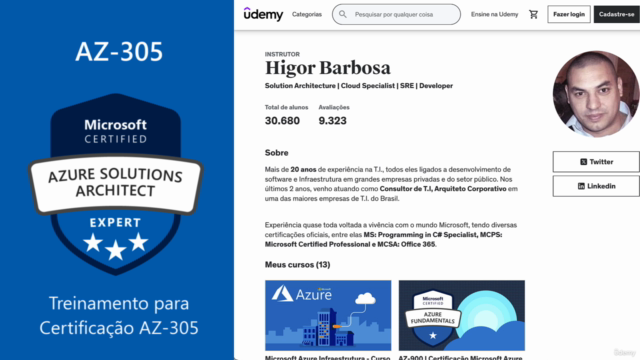Click the 'Avaliações' label
This screenshot has height=360, width=640.
click(x=334, y=107)
